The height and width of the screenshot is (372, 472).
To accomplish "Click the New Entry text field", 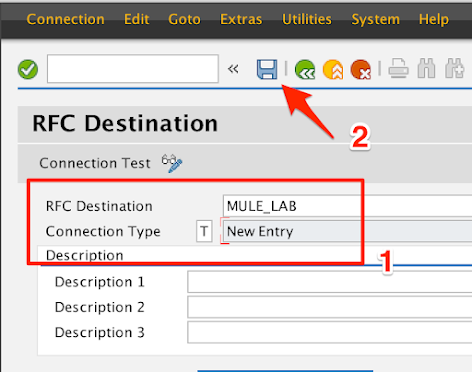I will [x=347, y=231].
